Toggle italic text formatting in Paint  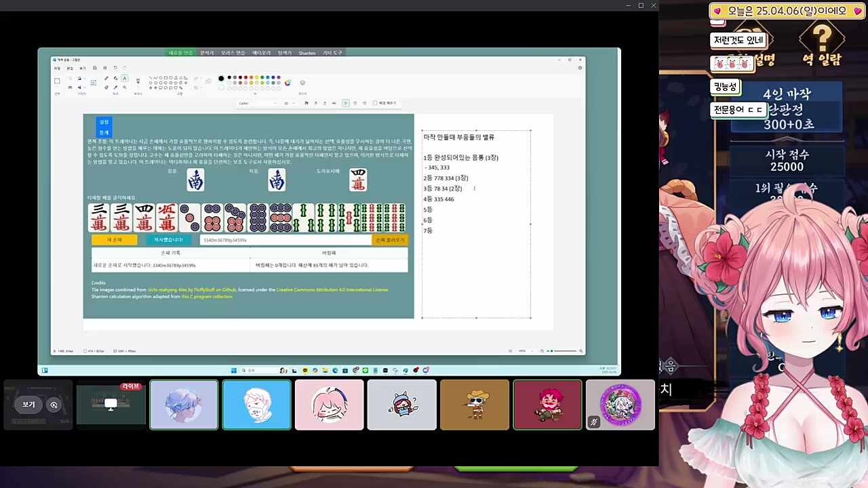[x=316, y=103]
